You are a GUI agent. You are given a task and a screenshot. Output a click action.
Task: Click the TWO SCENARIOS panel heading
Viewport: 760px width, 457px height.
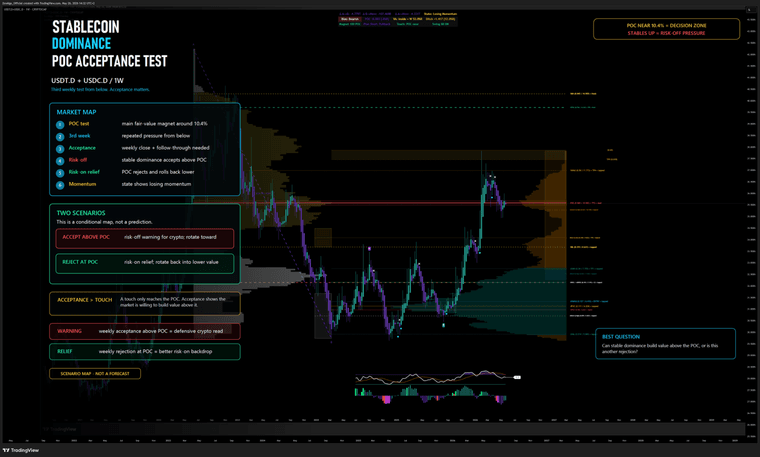click(80, 213)
